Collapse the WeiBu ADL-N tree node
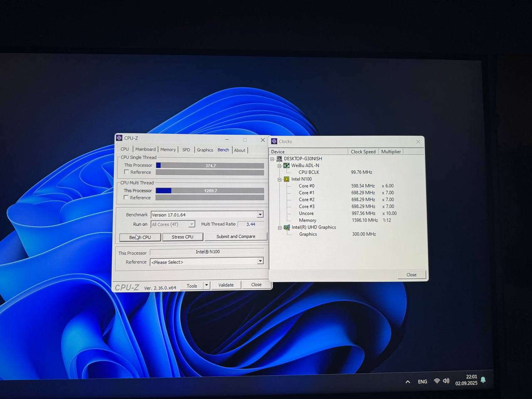The width and height of the screenshot is (532, 399). (x=280, y=165)
